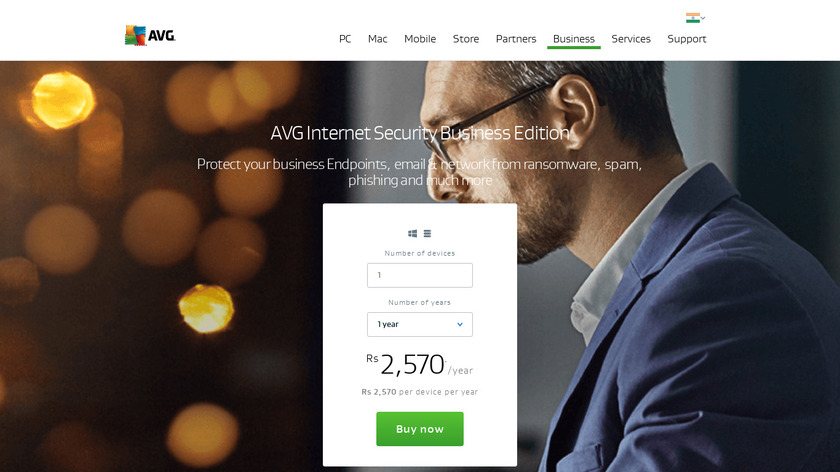Click the AVG Internet Security Business Edition heading
Viewport: 840px width, 472px height.
point(420,133)
